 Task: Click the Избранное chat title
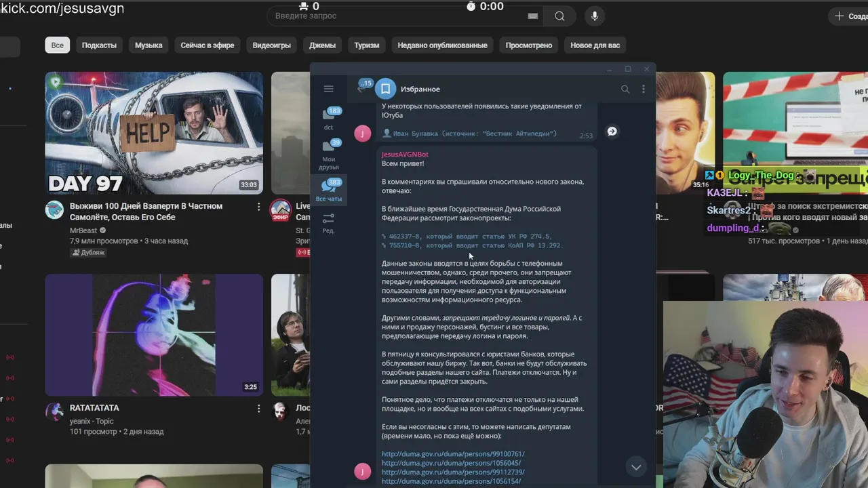point(420,89)
